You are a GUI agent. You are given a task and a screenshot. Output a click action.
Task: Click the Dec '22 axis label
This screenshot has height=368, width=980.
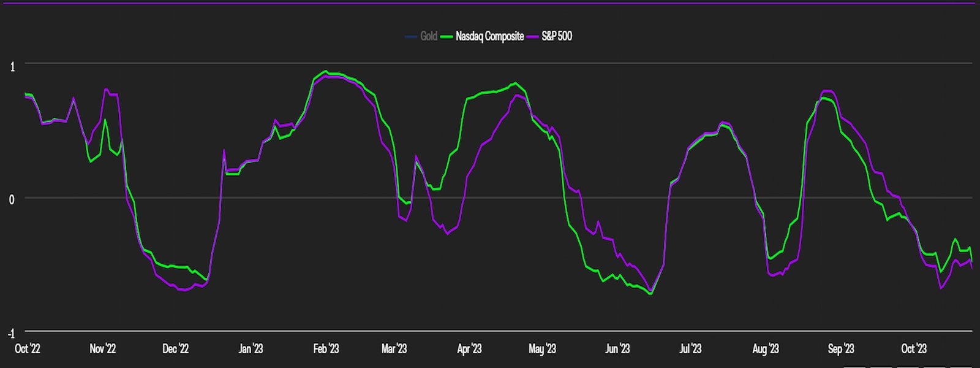[x=175, y=348]
